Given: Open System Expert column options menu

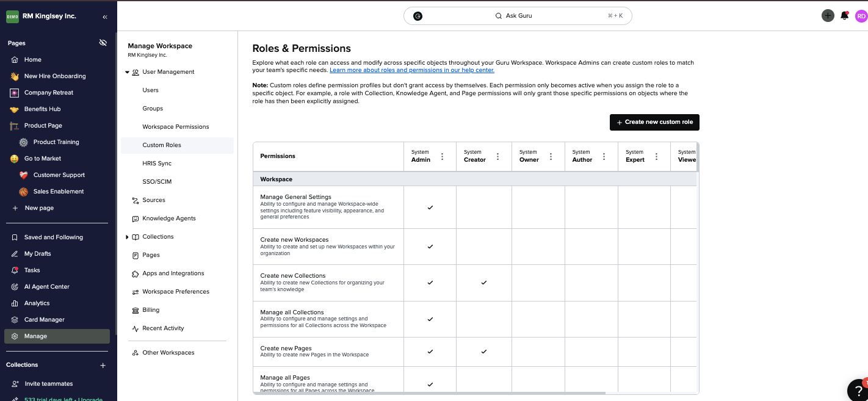Looking at the screenshot, I should click(x=657, y=156).
